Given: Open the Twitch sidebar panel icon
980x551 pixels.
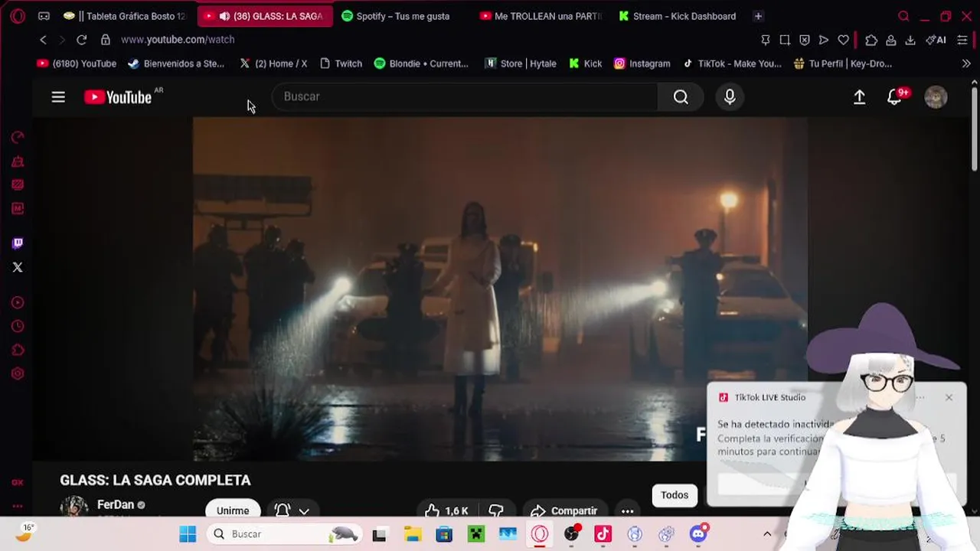Looking at the screenshot, I should point(18,243).
